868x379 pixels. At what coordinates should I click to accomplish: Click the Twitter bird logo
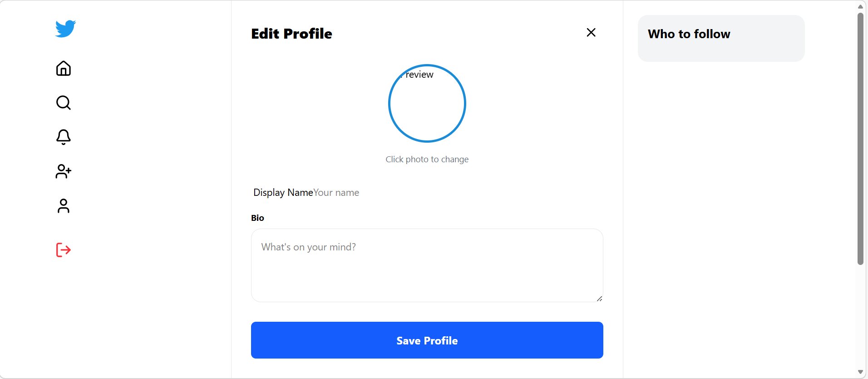65,29
